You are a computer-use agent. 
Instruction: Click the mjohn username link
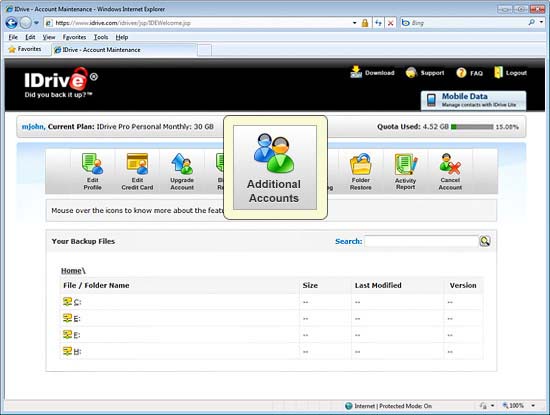(x=33, y=127)
